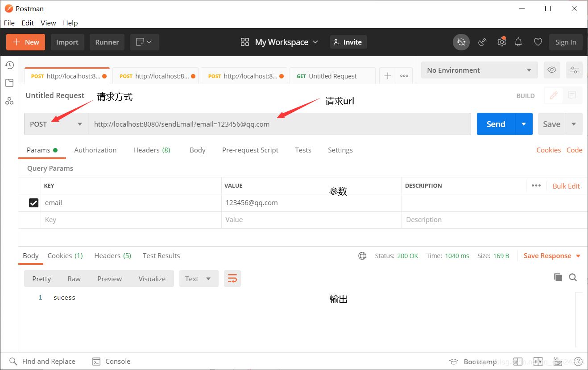Open the POST request method dropdown
This screenshot has height=370, width=588.
click(x=56, y=124)
